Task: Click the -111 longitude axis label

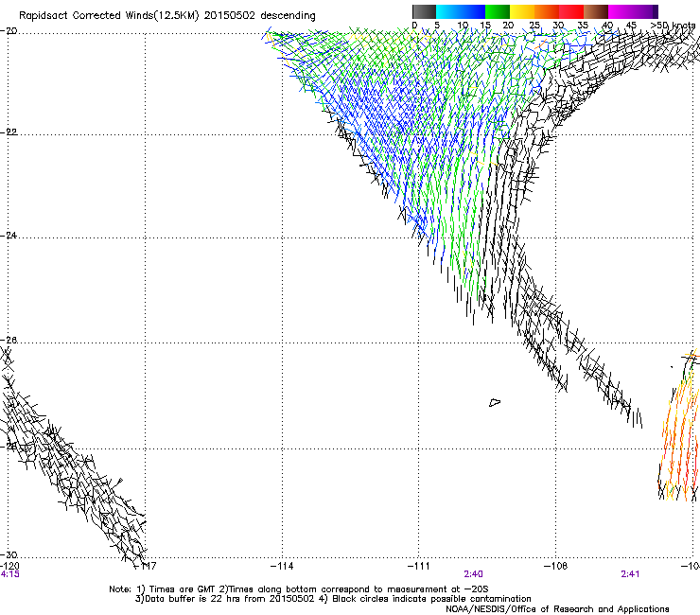Action: click(x=418, y=567)
